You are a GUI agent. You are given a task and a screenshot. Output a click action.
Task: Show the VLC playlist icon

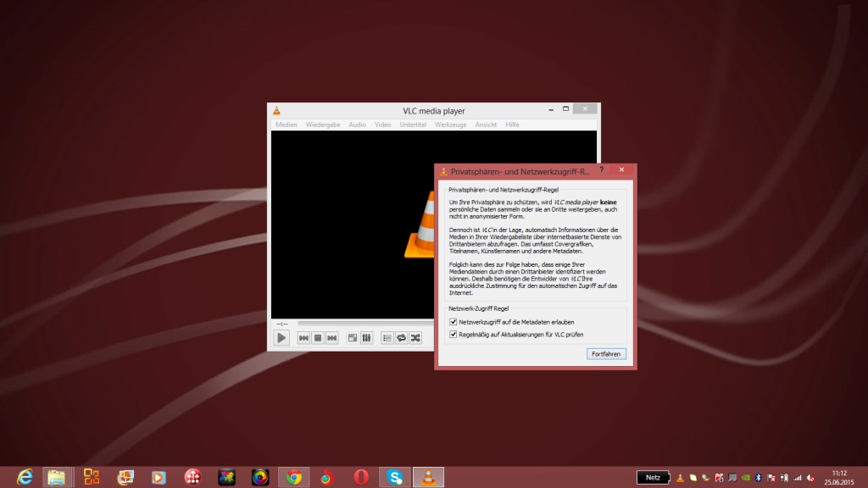point(387,338)
